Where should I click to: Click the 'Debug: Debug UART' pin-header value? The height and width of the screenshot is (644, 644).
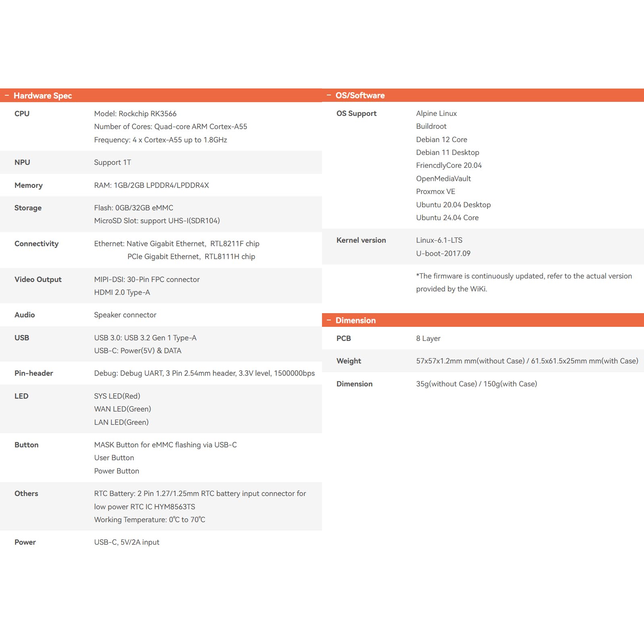(204, 373)
